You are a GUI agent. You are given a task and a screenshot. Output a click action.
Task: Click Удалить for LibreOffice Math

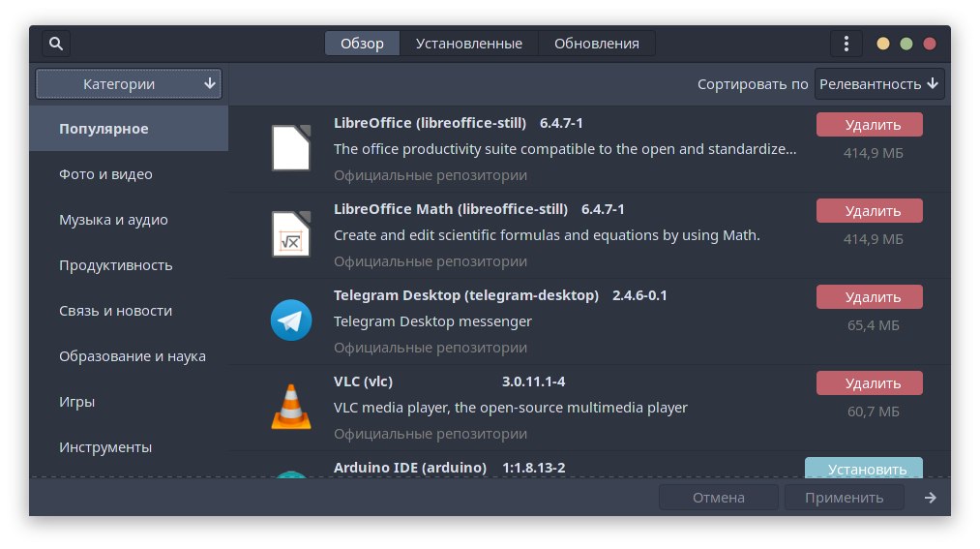(870, 211)
